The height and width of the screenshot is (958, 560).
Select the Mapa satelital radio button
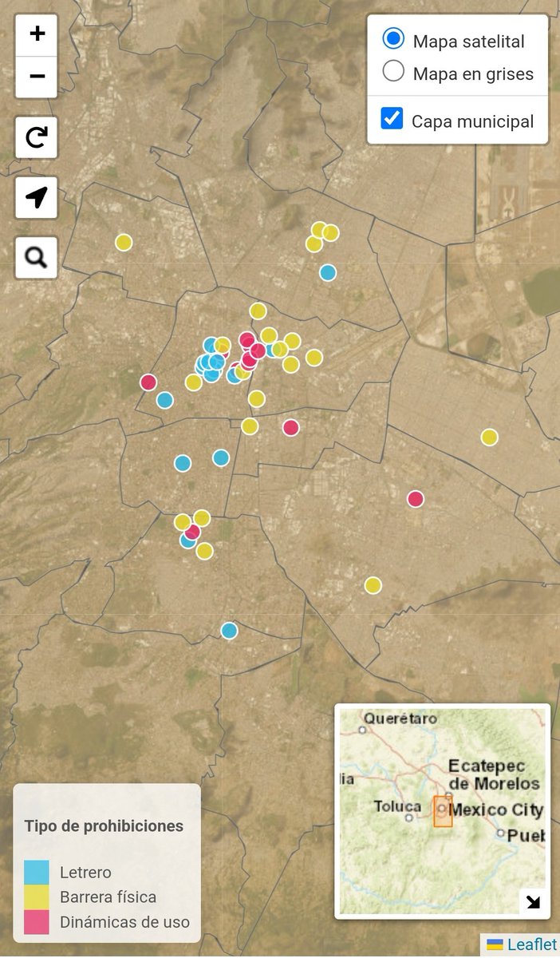pos(393,38)
